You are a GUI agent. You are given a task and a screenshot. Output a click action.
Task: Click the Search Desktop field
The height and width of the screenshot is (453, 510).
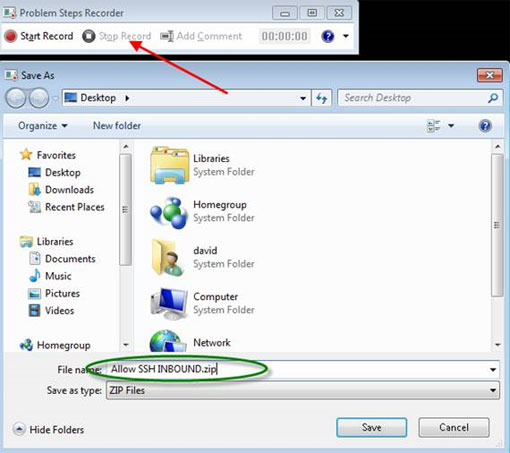click(420, 98)
